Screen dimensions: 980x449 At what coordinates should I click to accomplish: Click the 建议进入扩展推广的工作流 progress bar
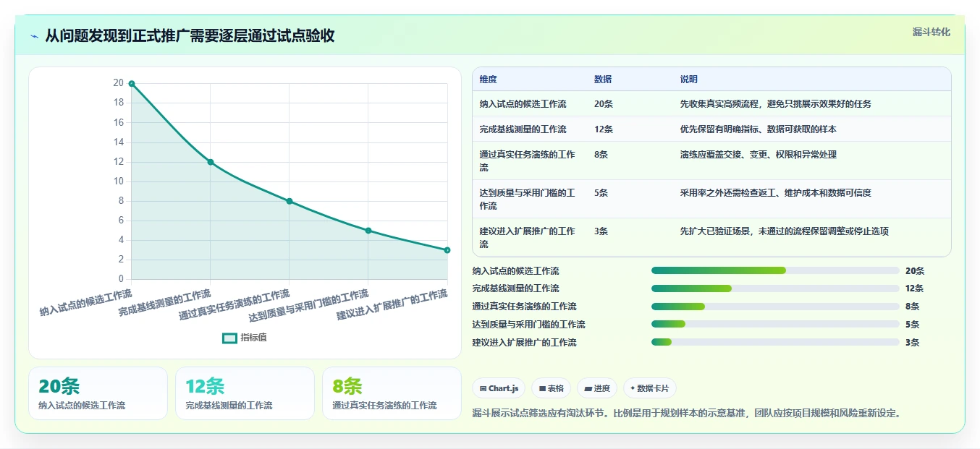click(x=775, y=343)
